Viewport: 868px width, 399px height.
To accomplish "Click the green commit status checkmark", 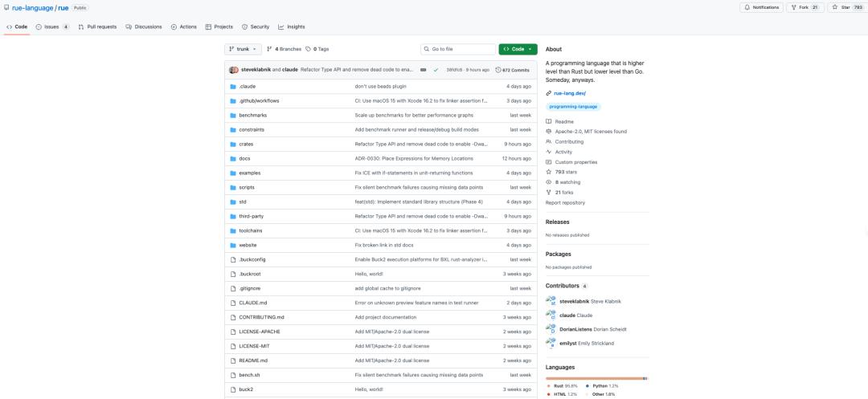I will click(436, 70).
